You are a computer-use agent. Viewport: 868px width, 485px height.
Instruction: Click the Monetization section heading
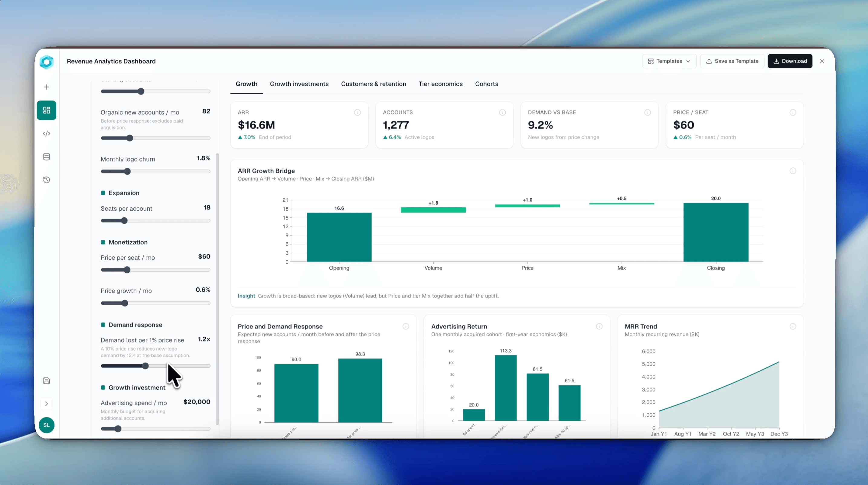(x=128, y=242)
